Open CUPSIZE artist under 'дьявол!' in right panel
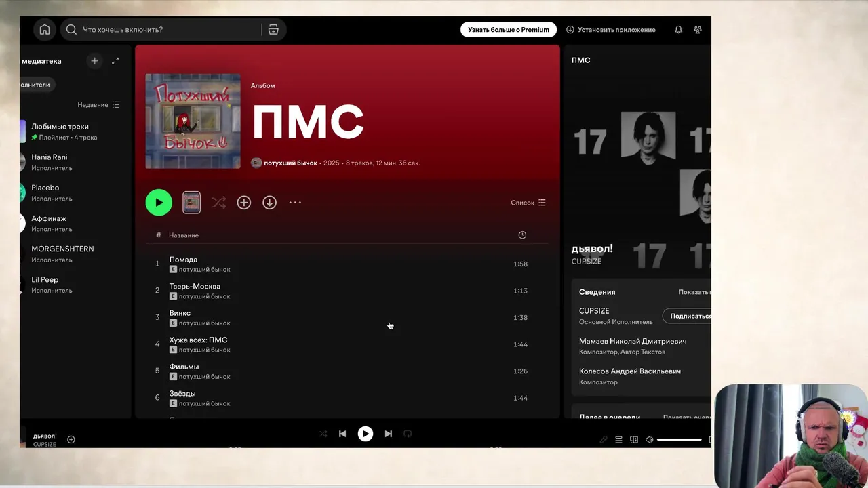Screen dimensions: 868x488 tap(587, 262)
